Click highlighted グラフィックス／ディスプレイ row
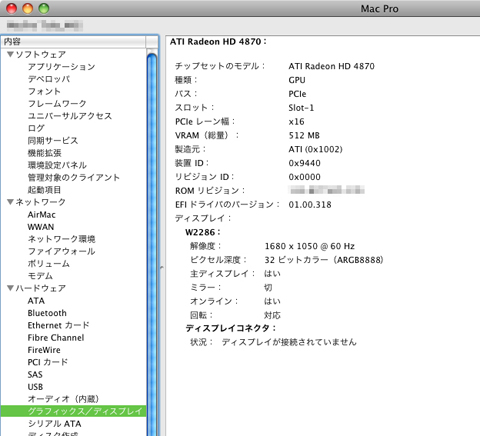The width and height of the screenshot is (480, 436). click(x=73, y=411)
